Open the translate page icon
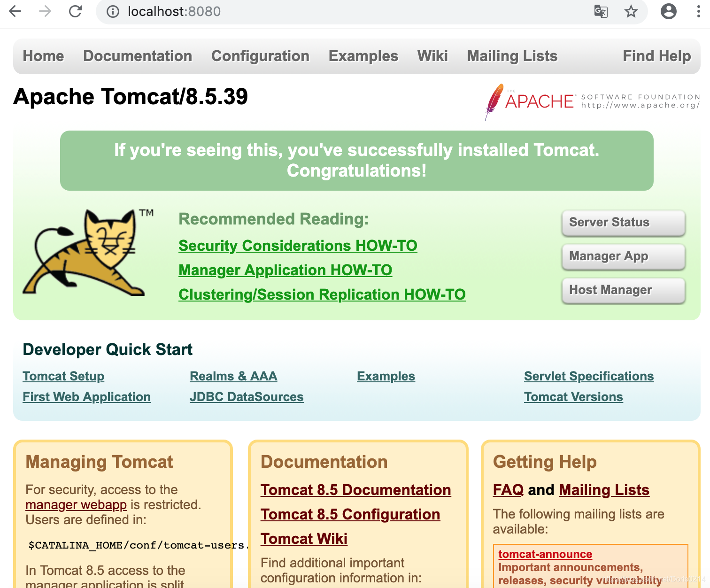The width and height of the screenshot is (710, 588). [x=601, y=11]
